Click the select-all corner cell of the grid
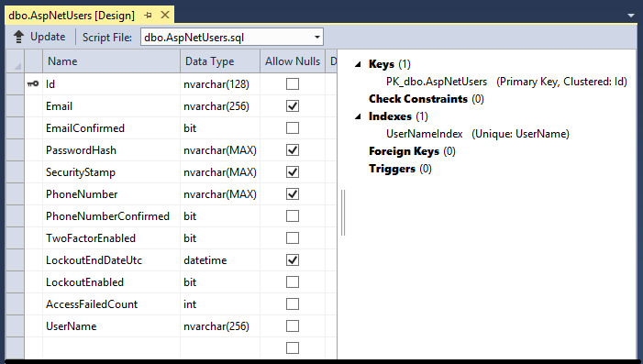 pyautogui.click(x=15, y=61)
